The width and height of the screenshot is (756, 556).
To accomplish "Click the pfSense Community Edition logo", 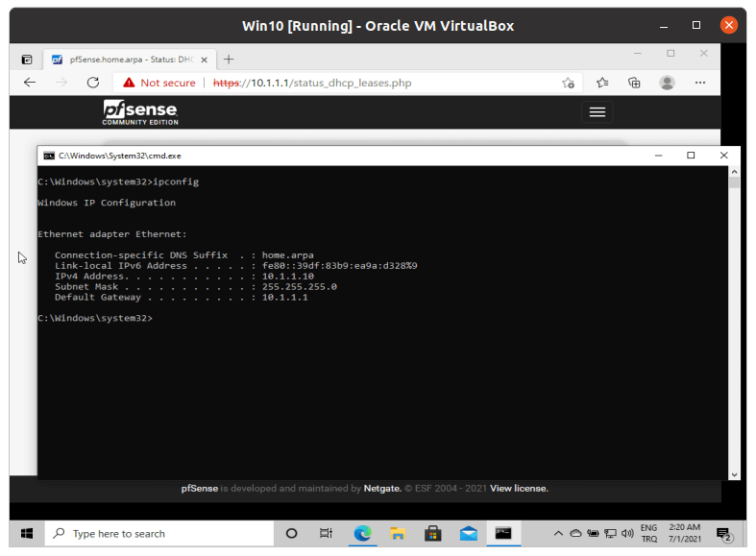I will (140, 112).
